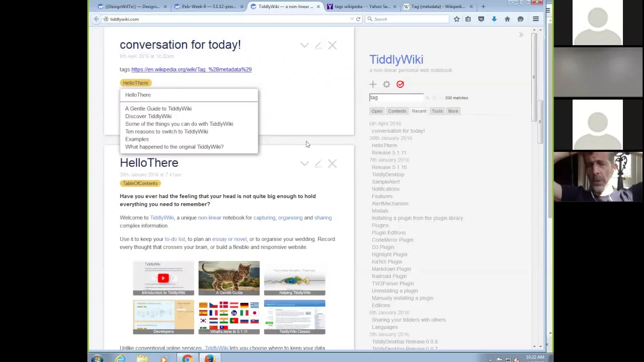Viewport: 644px width, 362px height.
Task: Open the browser bookmarks list icon
Action: pyautogui.click(x=468, y=19)
